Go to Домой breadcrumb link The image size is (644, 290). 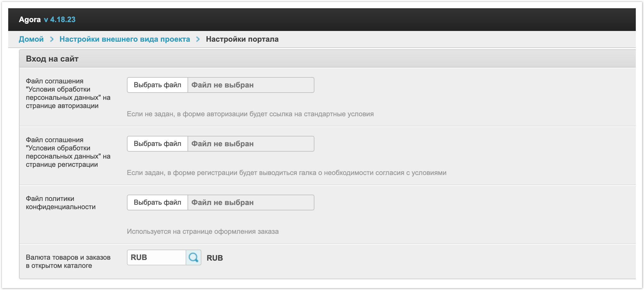[31, 39]
